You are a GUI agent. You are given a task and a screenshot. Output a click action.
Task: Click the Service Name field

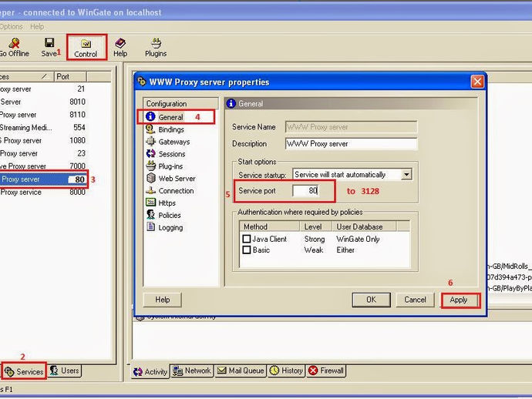tap(351, 127)
